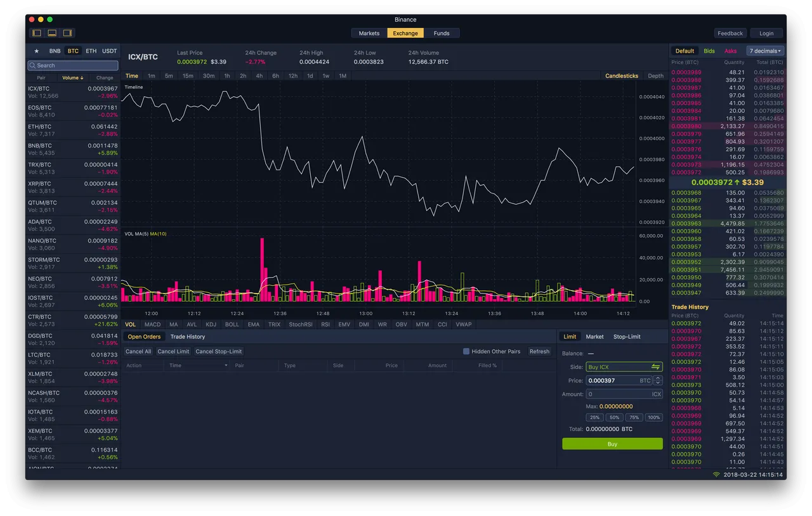Click the Amount input field

pos(624,394)
